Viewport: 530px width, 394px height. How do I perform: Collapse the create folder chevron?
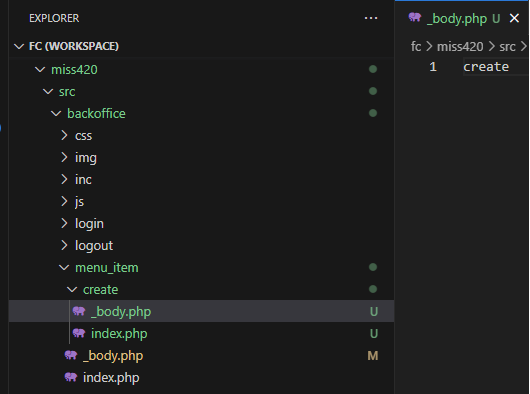[x=72, y=290]
